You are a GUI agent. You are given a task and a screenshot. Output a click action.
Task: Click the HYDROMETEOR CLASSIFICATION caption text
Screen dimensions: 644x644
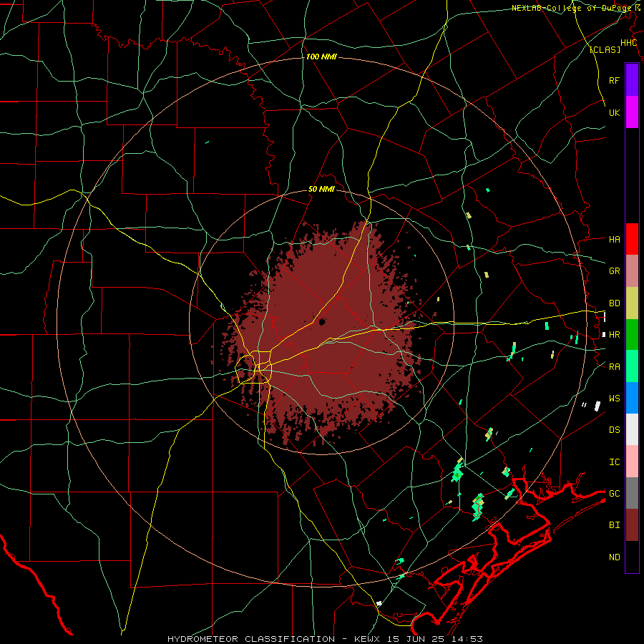coord(251,639)
